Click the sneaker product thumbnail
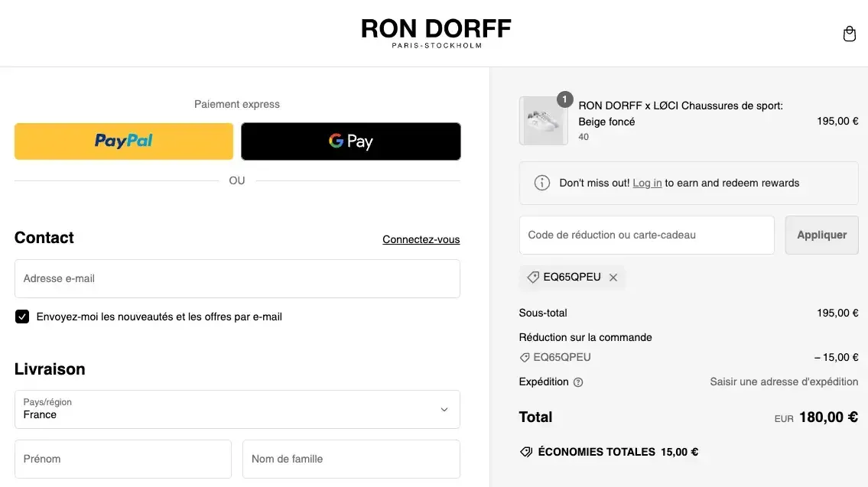This screenshot has width=868, height=487. (543, 121)
